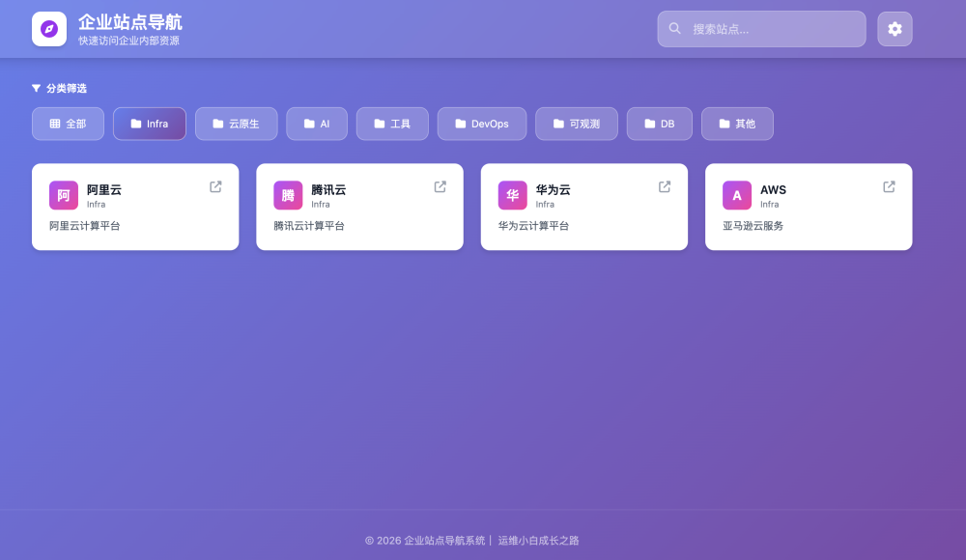
Task: Click the search magnifier icon
Action: tap(674, 28)
